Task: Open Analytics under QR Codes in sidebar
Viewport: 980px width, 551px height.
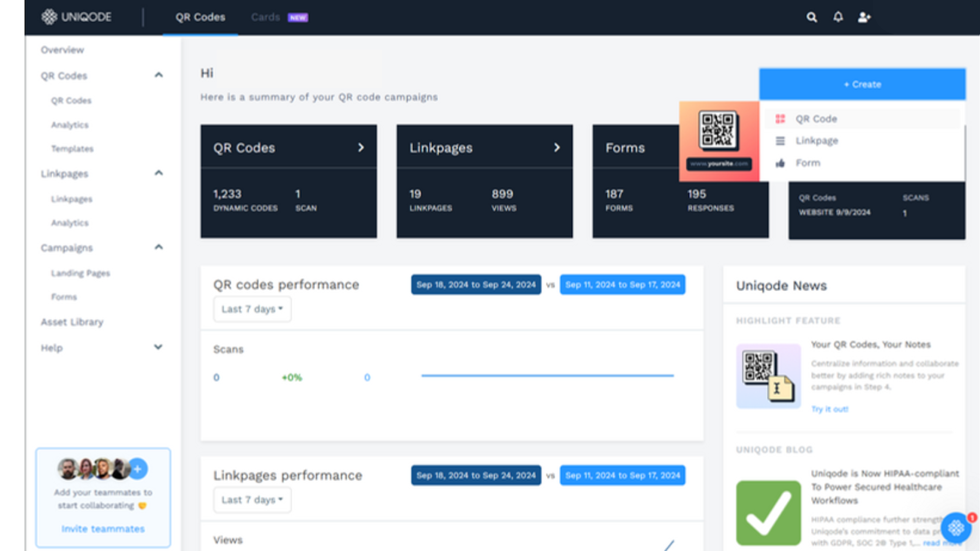Action: click(70, 125)
